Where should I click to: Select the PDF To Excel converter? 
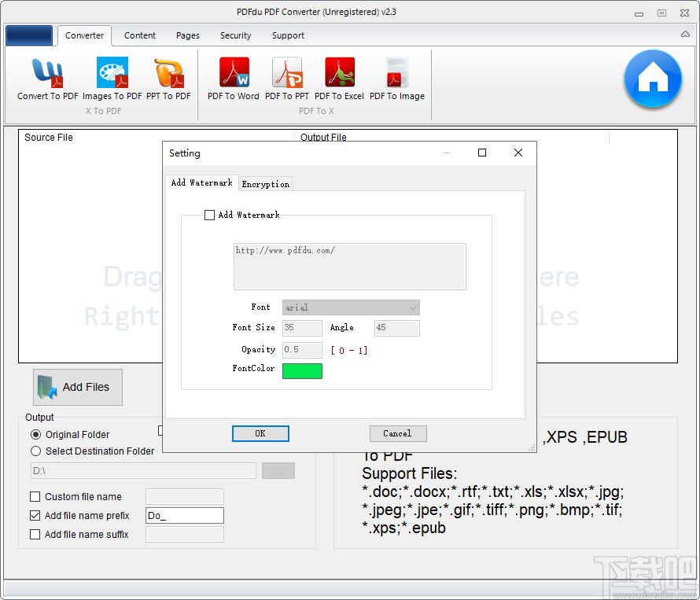coord(339,79)
